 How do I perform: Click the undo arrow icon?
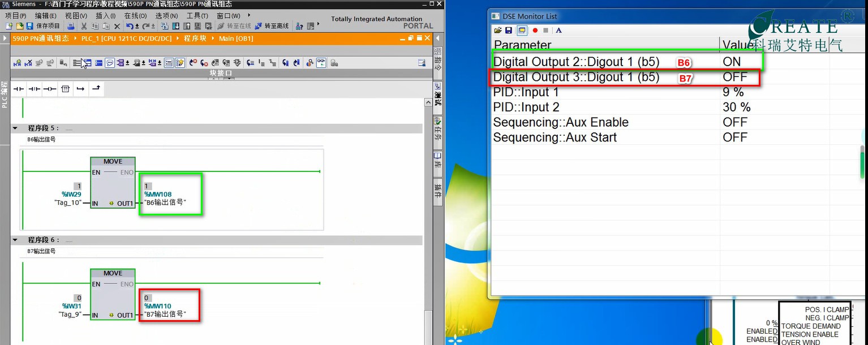[x=130, y=26]
